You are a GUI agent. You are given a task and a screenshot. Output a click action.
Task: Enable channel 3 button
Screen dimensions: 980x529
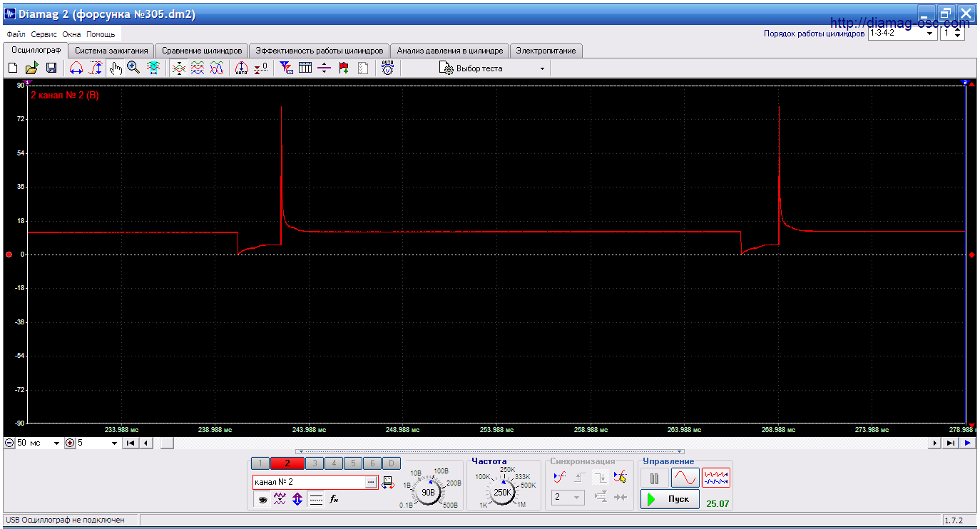[x=315, y=463]
